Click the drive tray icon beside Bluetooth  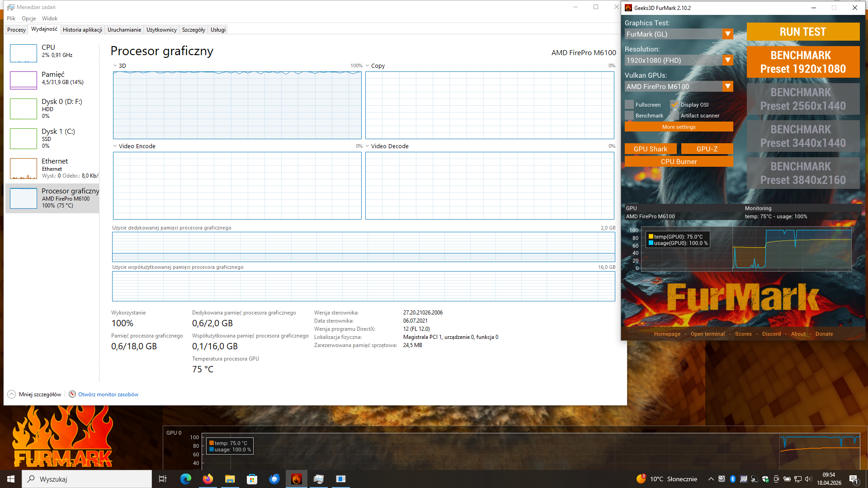(x=722, y=479)
